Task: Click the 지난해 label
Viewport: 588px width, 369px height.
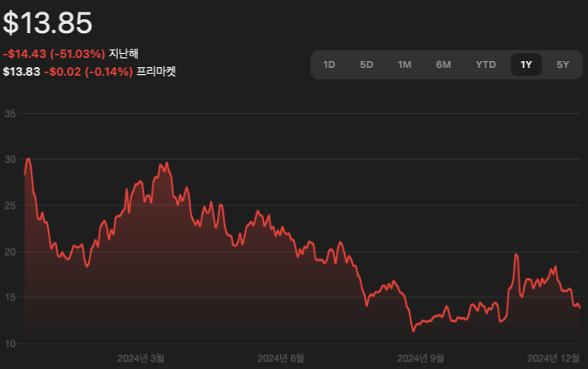Action: pyautogui.click(x=123, y=53)
